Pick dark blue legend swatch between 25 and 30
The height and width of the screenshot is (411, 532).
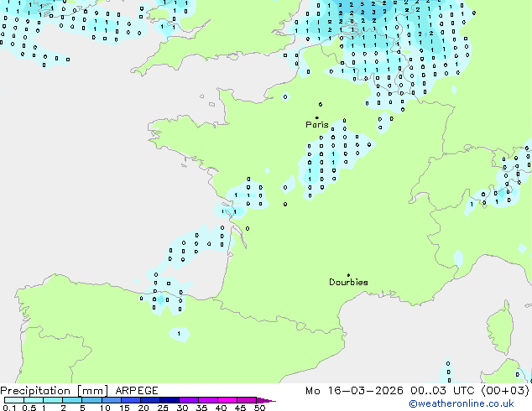[x=170, y=400]
